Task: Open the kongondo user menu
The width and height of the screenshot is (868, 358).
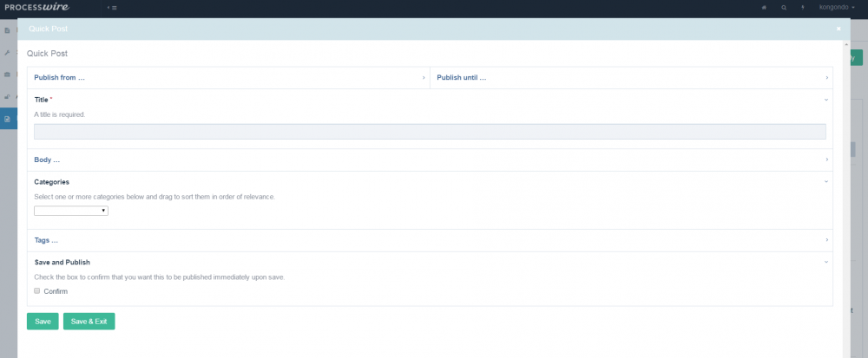Action: pyautogui.click(x=838, y=7)
